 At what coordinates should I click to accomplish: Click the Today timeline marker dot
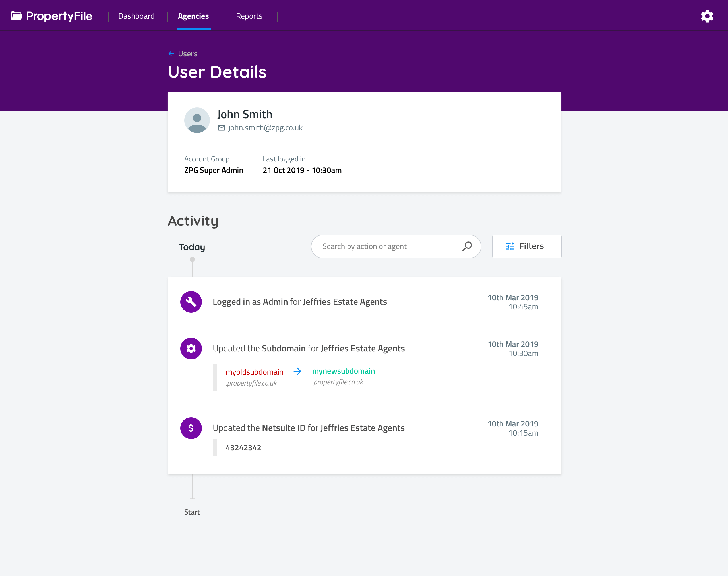coord(192,259)
